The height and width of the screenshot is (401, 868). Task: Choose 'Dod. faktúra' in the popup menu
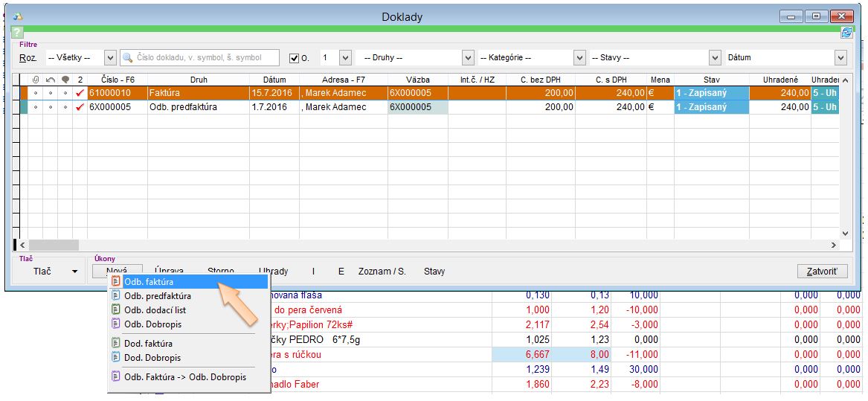[x=148, y=344]
